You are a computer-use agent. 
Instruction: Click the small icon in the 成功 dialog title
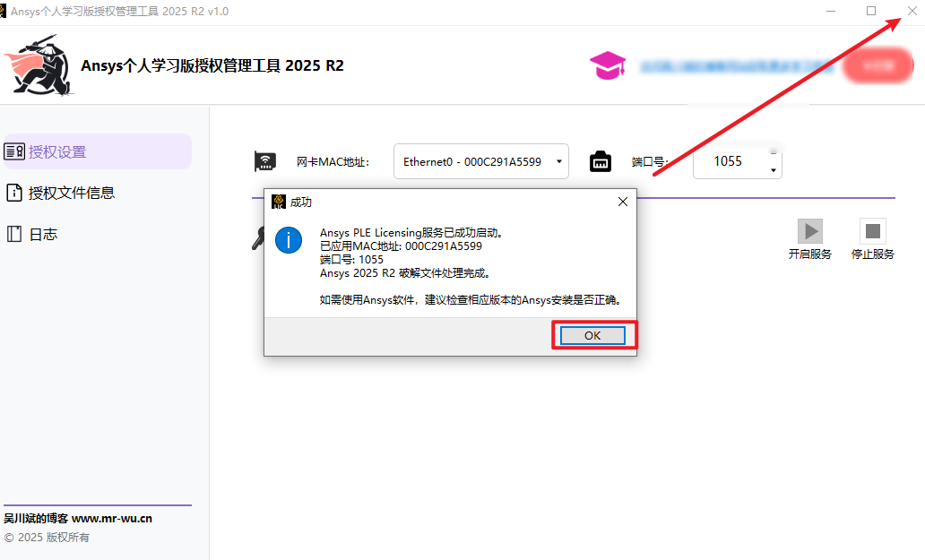(x=279, y=202)
